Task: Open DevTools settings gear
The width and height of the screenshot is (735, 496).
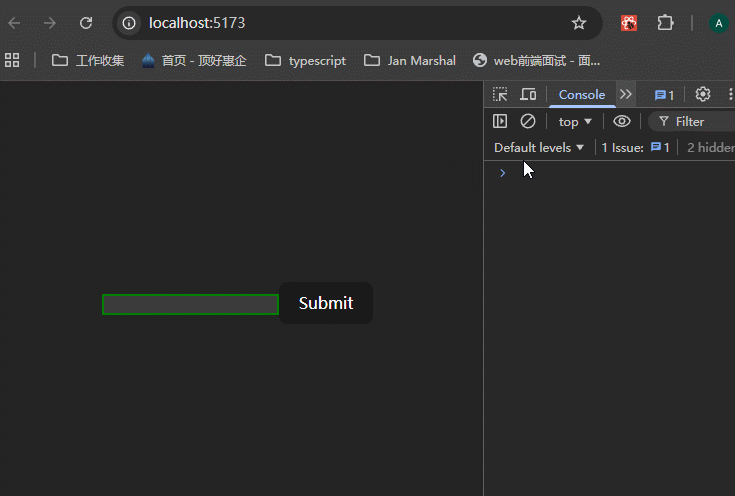Action: click(703, 94)
